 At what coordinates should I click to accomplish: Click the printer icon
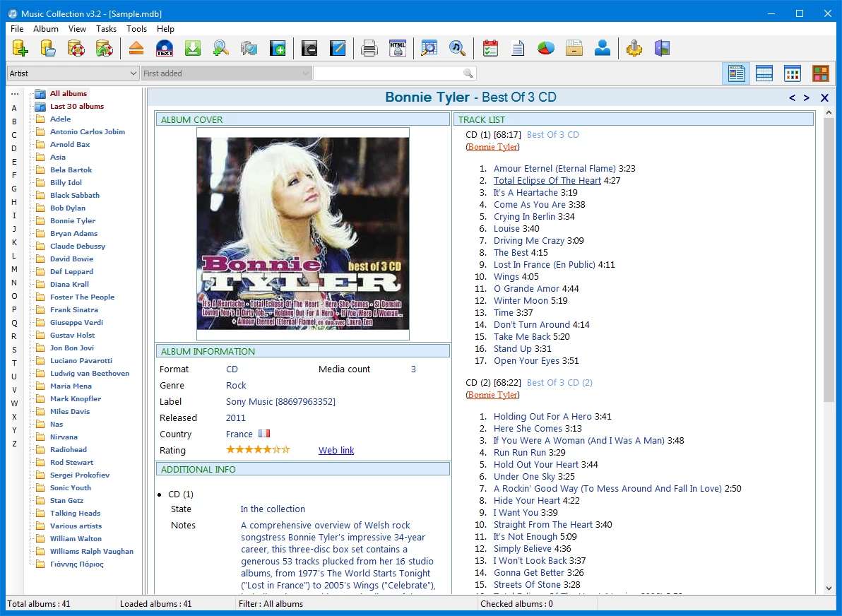pyautogui.click(x=369, y=48)
